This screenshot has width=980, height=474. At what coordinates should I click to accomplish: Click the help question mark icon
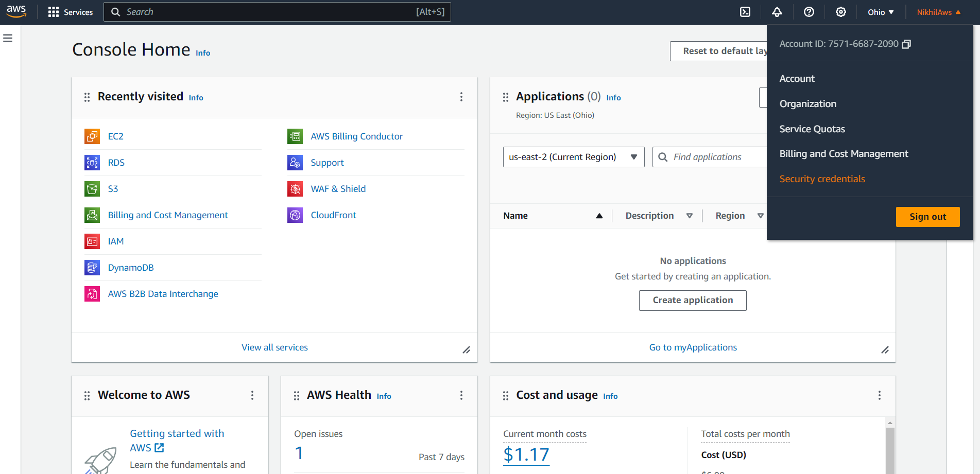809,12
